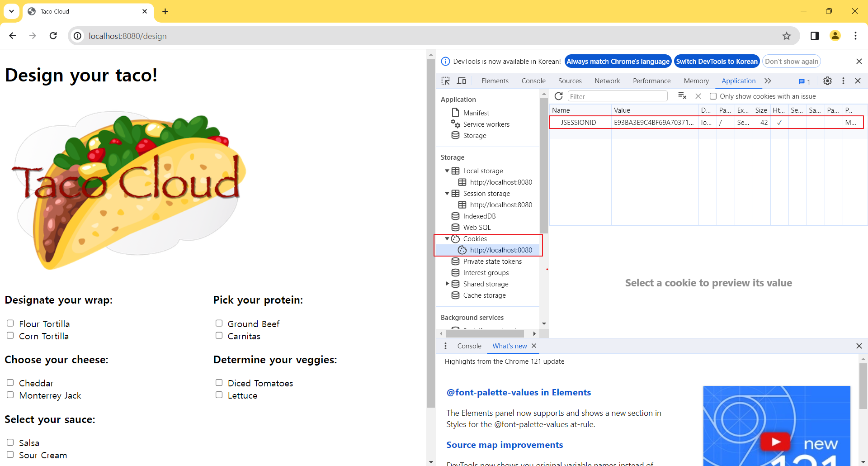Dismiss the Korean language infobar
The width and height of the screenshot is (868, 466).
pos(859,62)
